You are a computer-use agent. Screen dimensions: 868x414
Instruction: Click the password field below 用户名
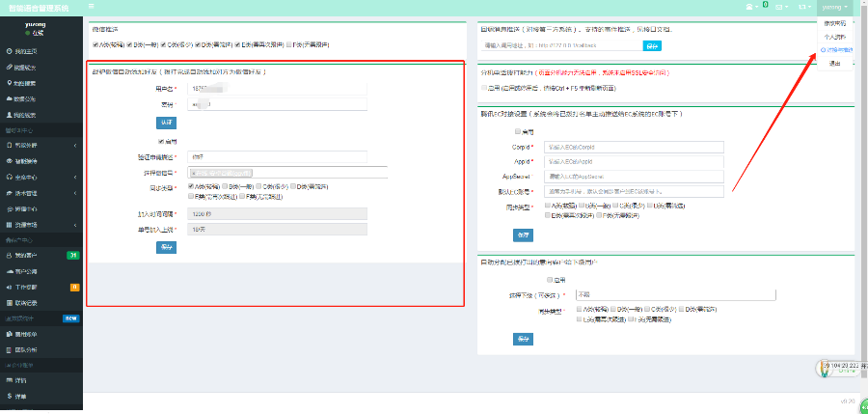pos(277,104)
